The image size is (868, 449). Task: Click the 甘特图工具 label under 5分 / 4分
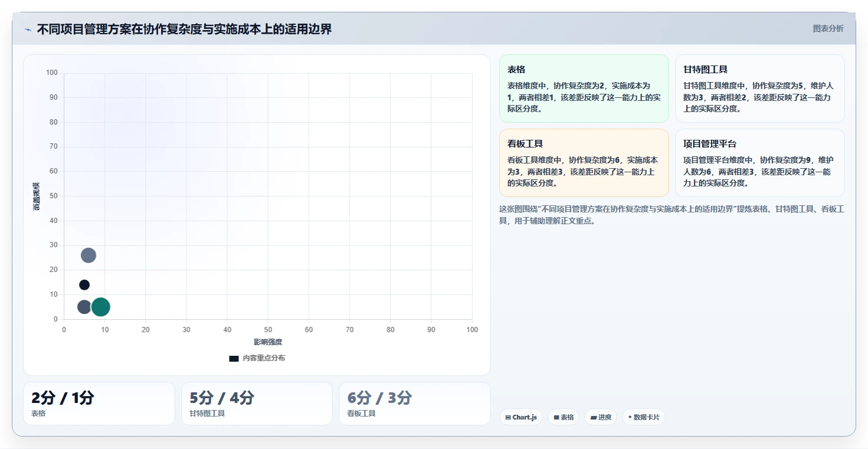point(207,414)
